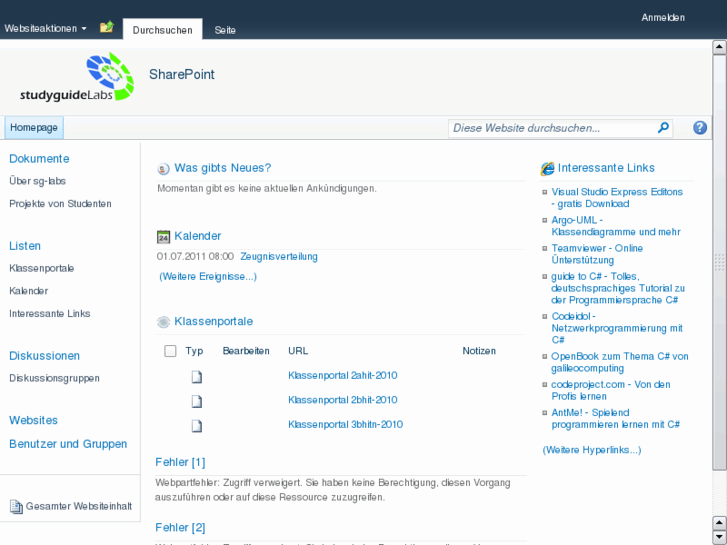Switch to the Seite tab
Screen dimensions: 727x545
click(x=225, y=30)
